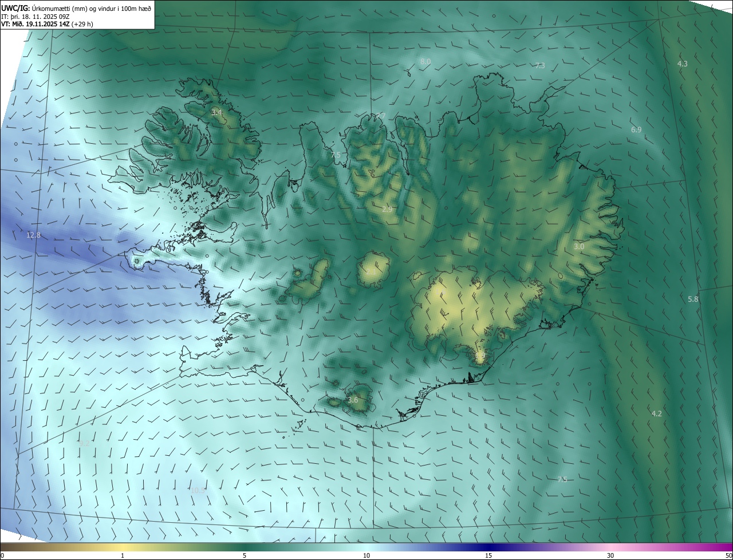Select the 4.2 precipitation value label
The height and width of the screenshot is (560, 733).
(657, 413)
